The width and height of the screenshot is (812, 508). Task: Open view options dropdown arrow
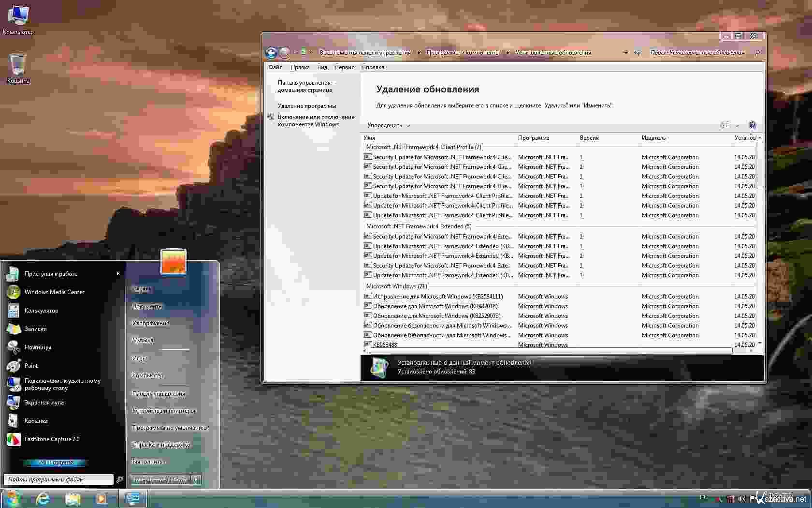click(737, 125)
